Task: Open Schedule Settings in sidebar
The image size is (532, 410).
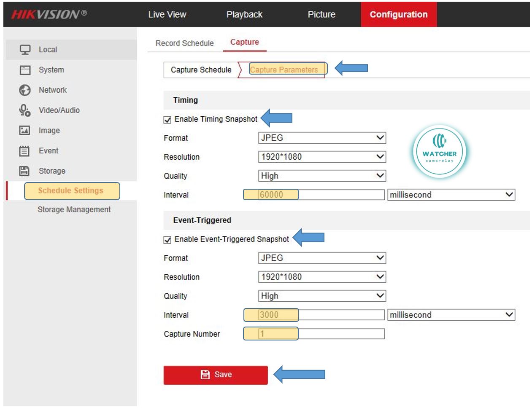Action: [x=70, y=190]
